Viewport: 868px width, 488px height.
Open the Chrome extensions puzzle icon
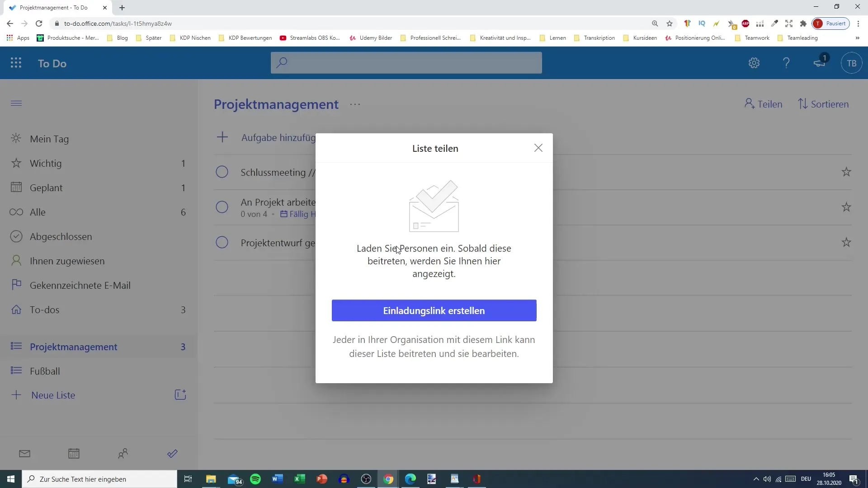click(803, 23)
